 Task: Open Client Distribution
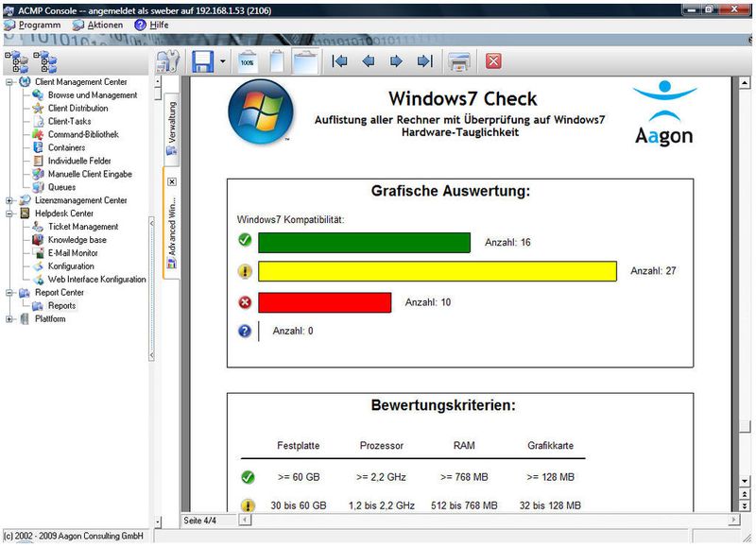pos(77,109)
